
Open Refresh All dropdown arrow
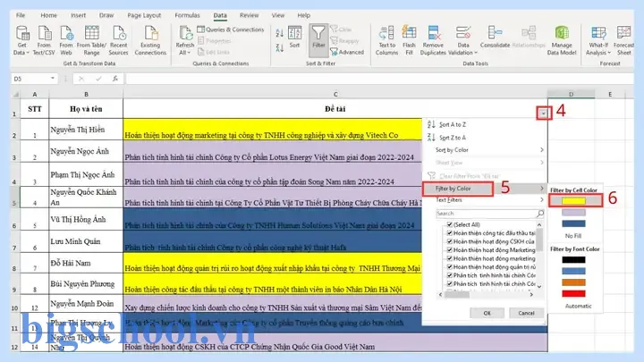coord(189,53)
